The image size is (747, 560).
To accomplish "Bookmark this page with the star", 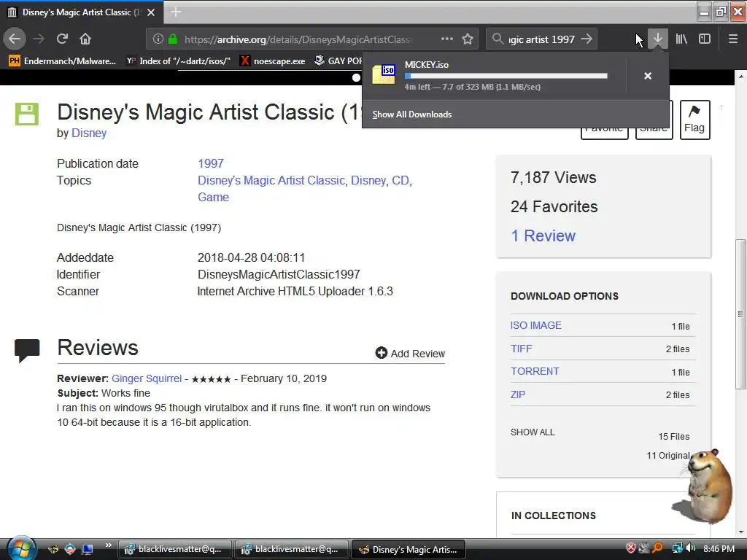I will pyautogui.click(x=468, y=39).
